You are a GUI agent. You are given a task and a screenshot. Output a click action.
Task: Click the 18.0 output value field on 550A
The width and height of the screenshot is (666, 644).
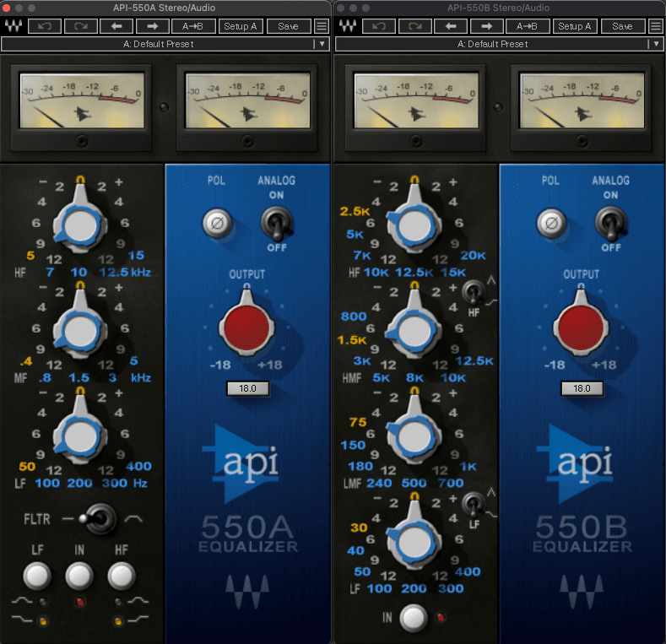247,388
